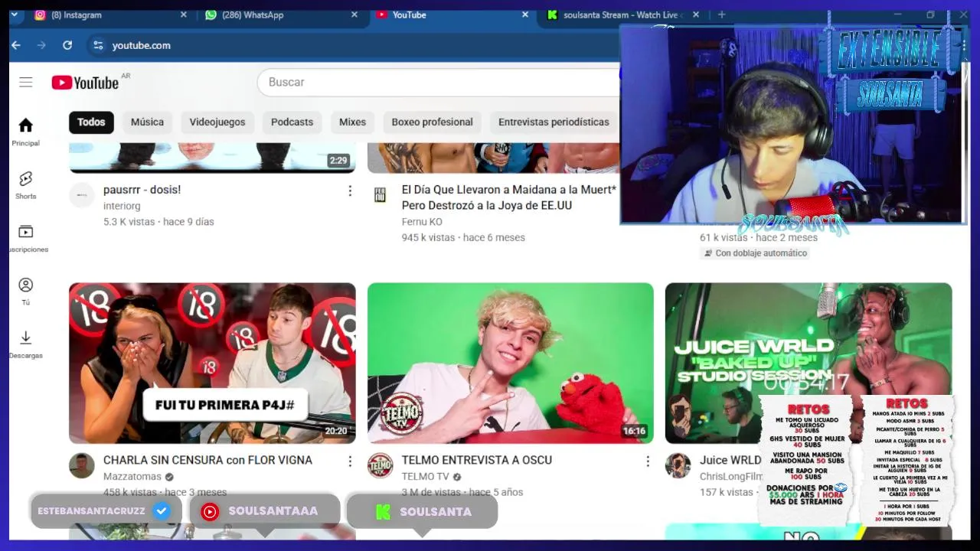Open a new browser tab
The image size is (980, 551).
coord(721,15)
